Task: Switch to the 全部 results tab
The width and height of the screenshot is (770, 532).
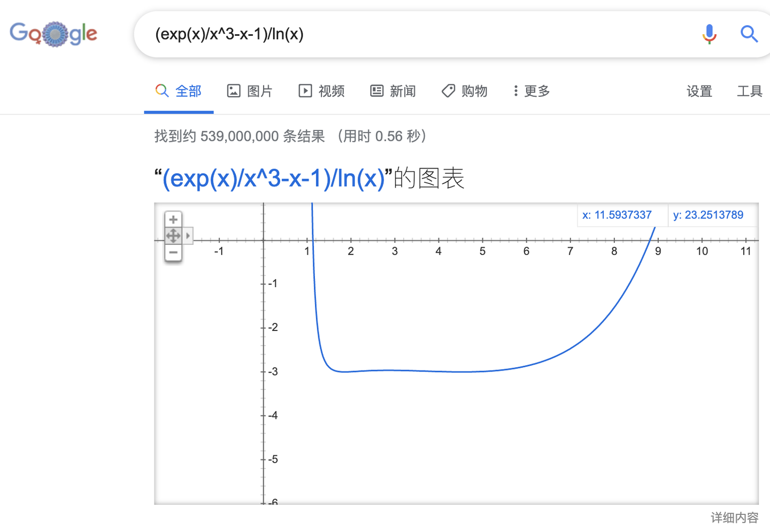Action: pos(189,91)
